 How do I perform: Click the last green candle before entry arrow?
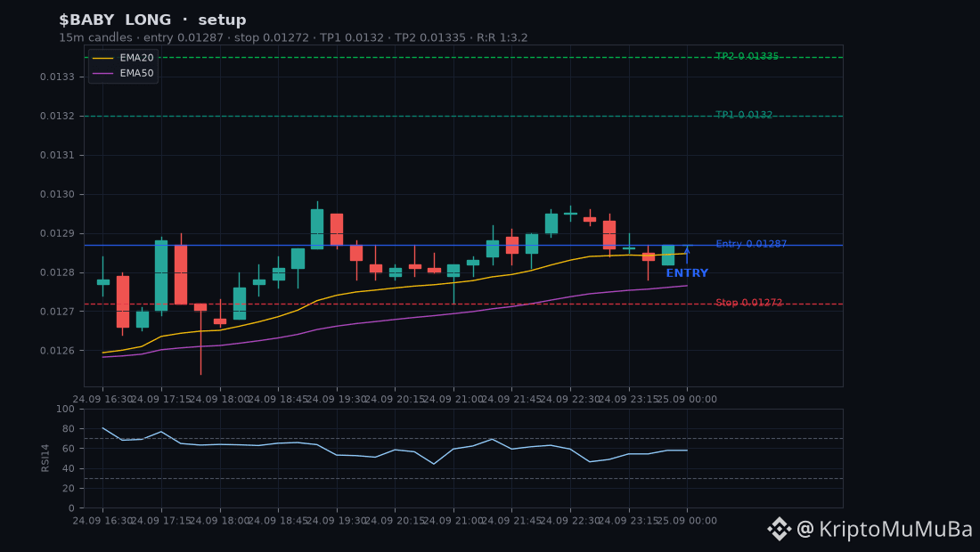[668, 256]
